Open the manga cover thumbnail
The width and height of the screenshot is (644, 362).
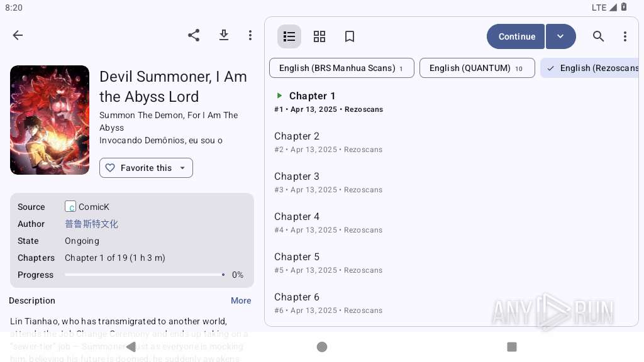pyautogui.click(x=50, y=120)
